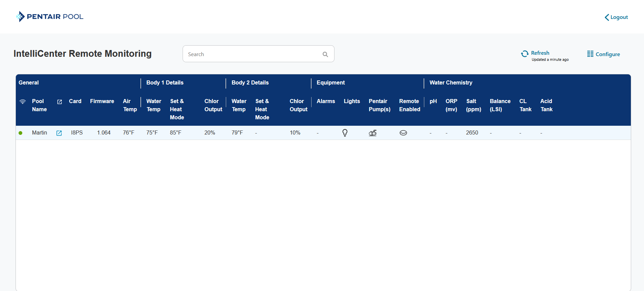Image resolution: width=644 pixels, height=291 pixels.
Task: Click the search magnifier icon
Action: 325,54
